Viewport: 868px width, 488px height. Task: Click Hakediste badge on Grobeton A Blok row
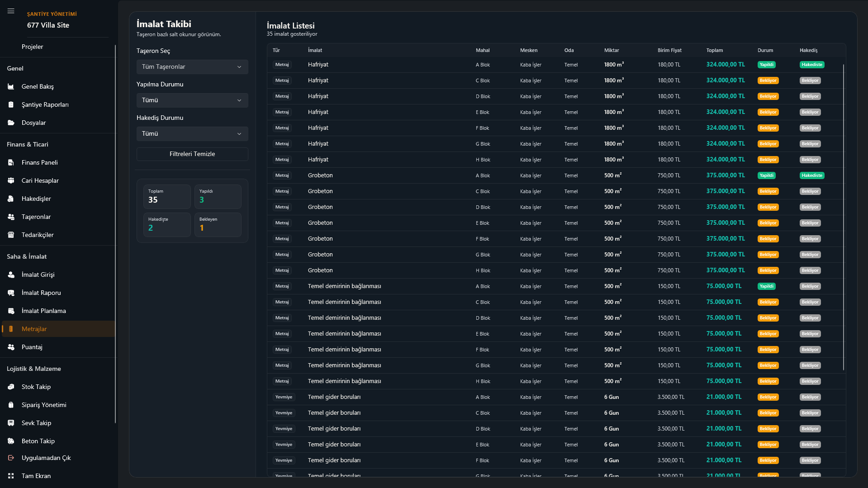click(x=812, y=175)
